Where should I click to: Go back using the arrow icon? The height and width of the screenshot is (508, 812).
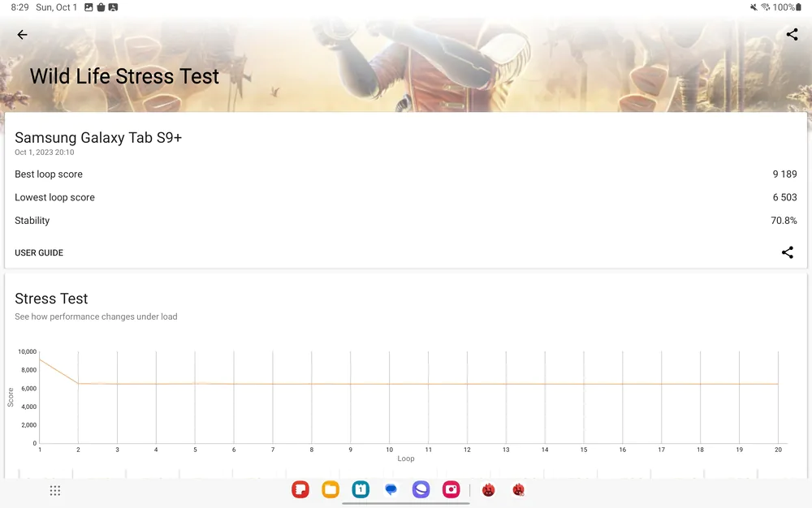pos(22,35)
